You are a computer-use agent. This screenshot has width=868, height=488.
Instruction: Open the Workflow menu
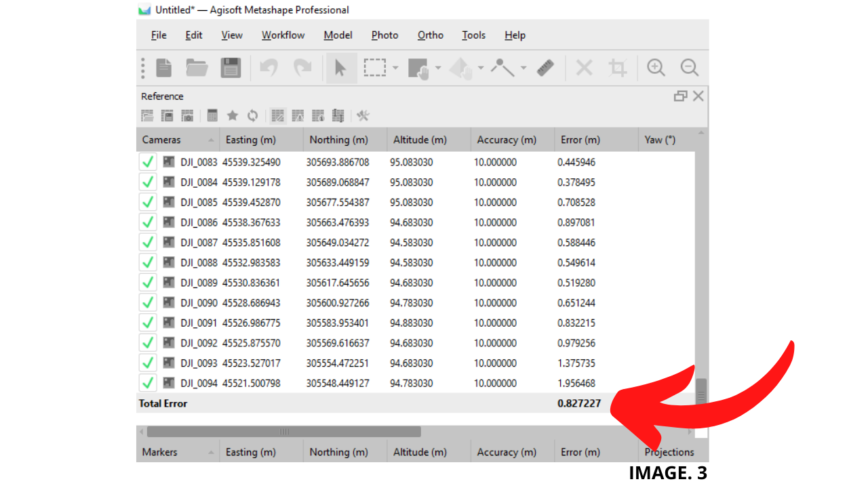(x=283, y=35)
